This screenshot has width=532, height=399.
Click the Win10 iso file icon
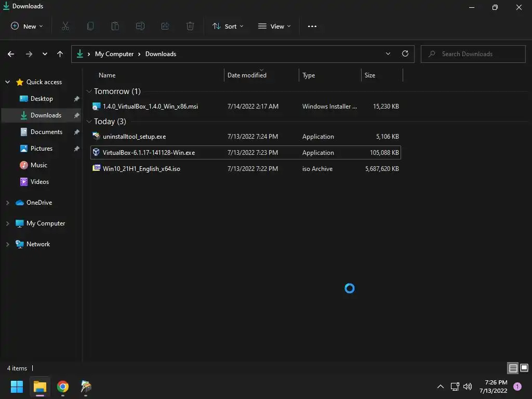click(96, 168)
